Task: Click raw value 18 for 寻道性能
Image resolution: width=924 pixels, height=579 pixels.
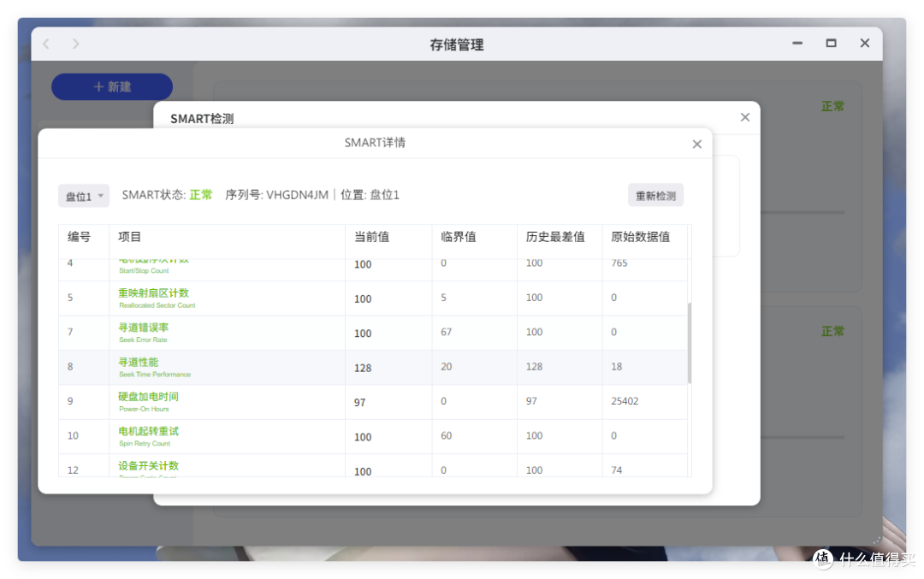Action: click(616, 366)
